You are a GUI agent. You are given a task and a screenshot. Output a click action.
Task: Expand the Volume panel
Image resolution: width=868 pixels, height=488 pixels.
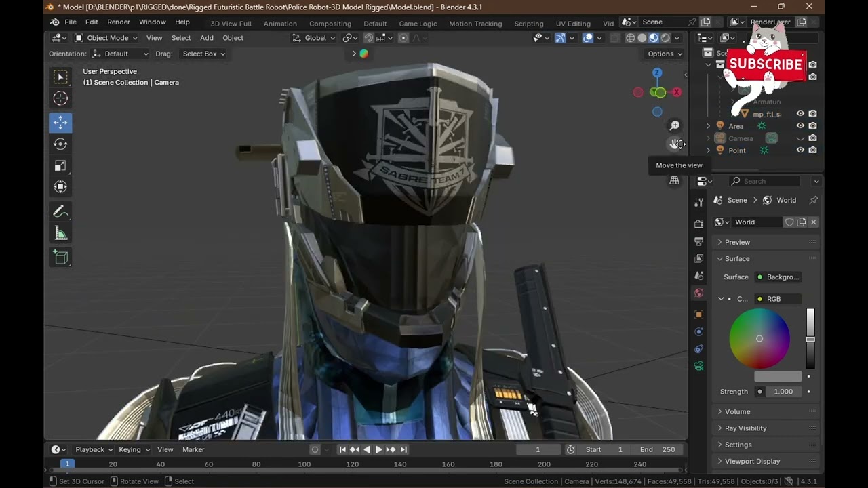[766, 411]
